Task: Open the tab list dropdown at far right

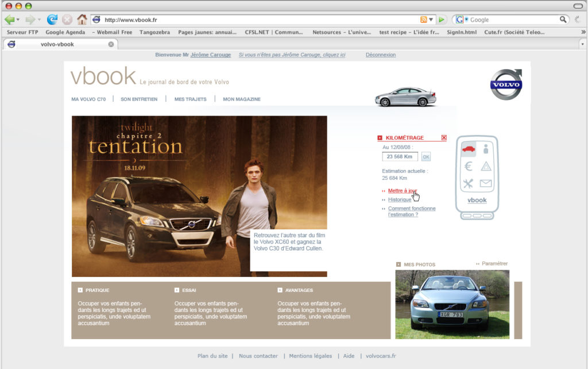Action: [x=582, y=44]
